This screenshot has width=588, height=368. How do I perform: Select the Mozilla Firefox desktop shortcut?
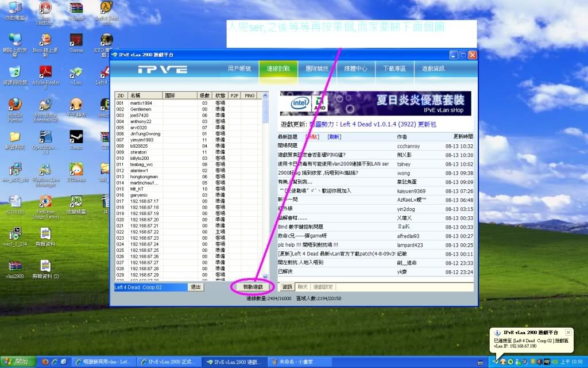[15, 110]
